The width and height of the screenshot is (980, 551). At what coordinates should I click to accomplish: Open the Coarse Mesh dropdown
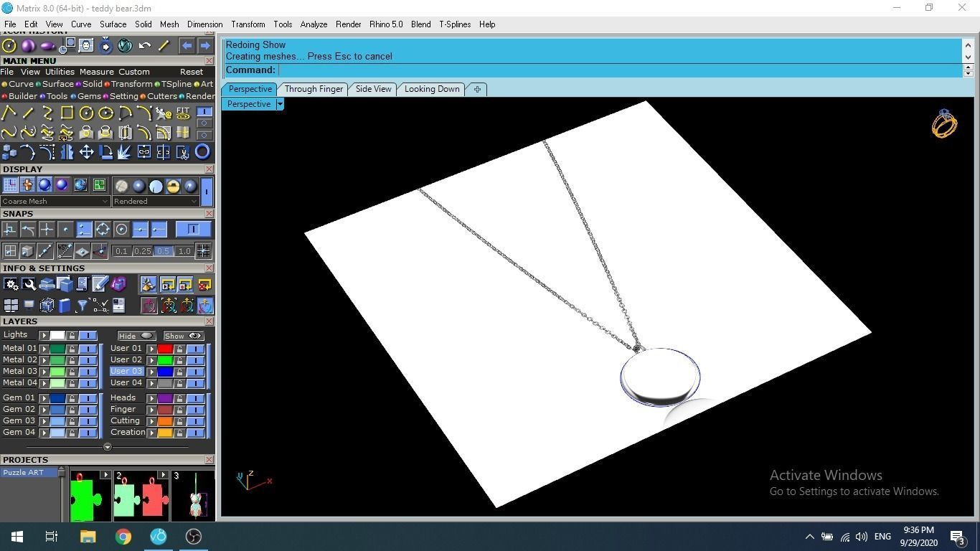click(x=55, y=202)
